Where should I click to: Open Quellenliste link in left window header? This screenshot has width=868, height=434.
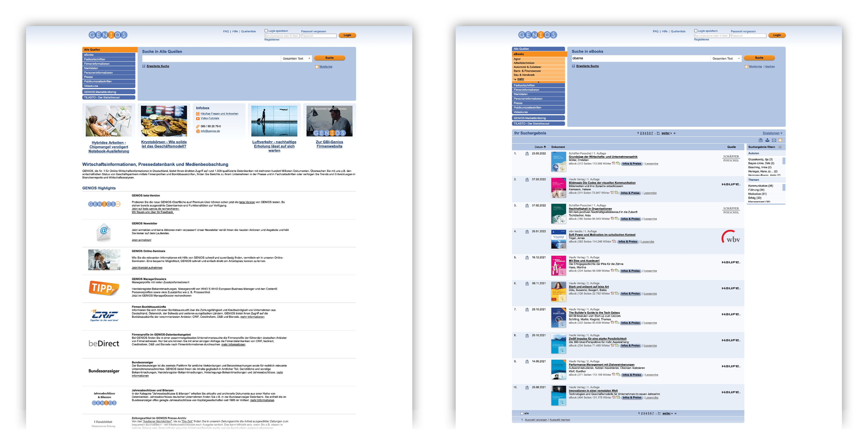click(x=248, y=32)
